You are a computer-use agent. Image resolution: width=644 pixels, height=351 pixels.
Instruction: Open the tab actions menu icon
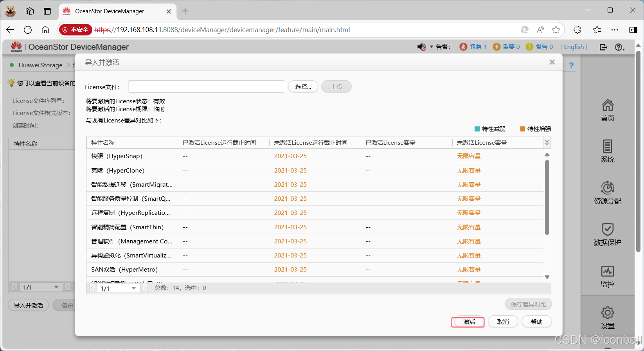[47, 11]
